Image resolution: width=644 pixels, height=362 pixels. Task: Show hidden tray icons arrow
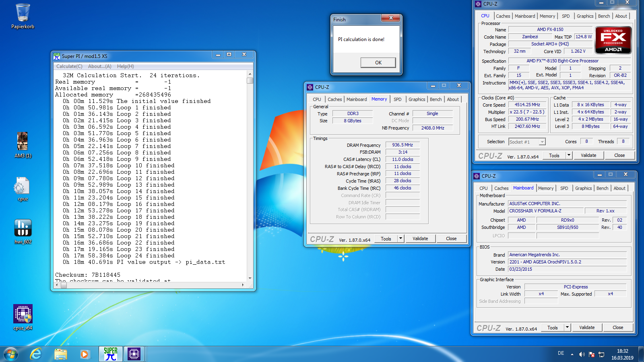[572, 354]
